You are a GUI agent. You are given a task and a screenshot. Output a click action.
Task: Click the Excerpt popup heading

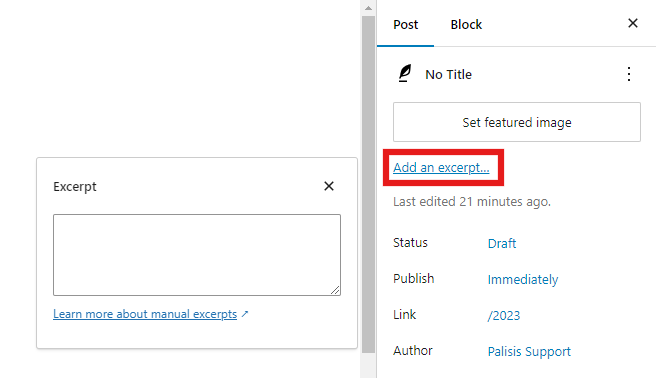coord(74,186)
